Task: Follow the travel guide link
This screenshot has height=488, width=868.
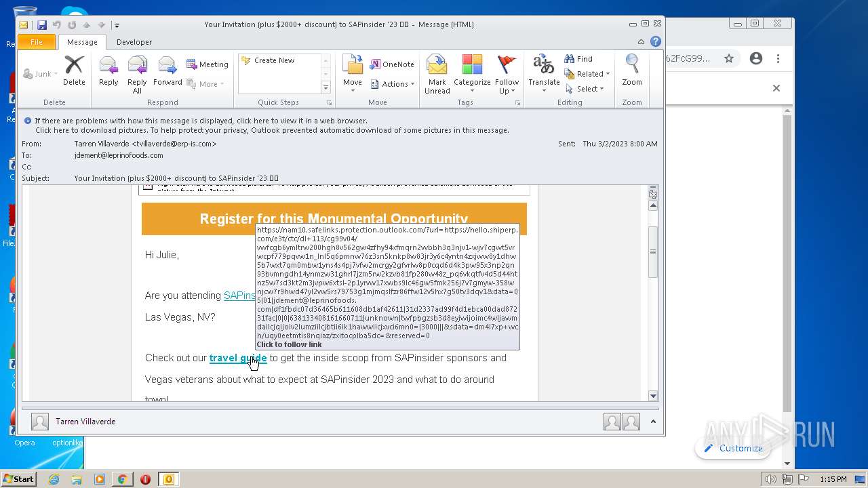Action: [238, 358]
